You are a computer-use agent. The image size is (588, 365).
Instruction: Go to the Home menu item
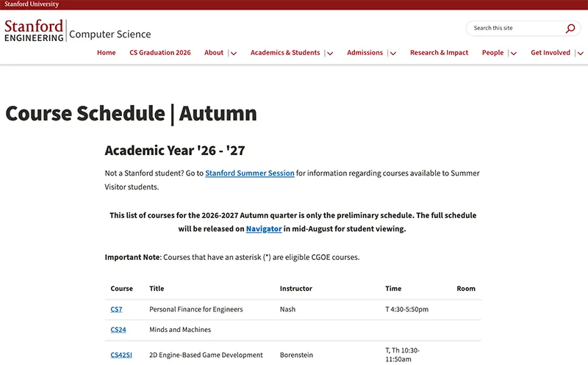tap(106, 53)
